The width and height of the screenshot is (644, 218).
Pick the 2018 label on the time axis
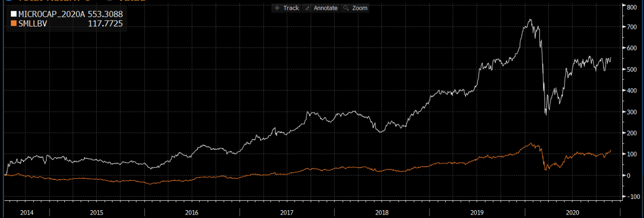pos(382,213)
